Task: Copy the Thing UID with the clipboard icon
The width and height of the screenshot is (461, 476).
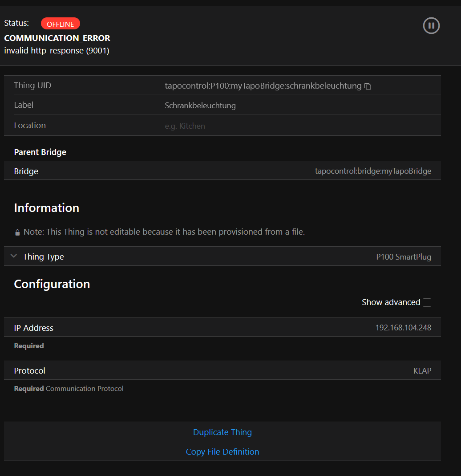Action: pyautogui.click(x=368, y=86)
